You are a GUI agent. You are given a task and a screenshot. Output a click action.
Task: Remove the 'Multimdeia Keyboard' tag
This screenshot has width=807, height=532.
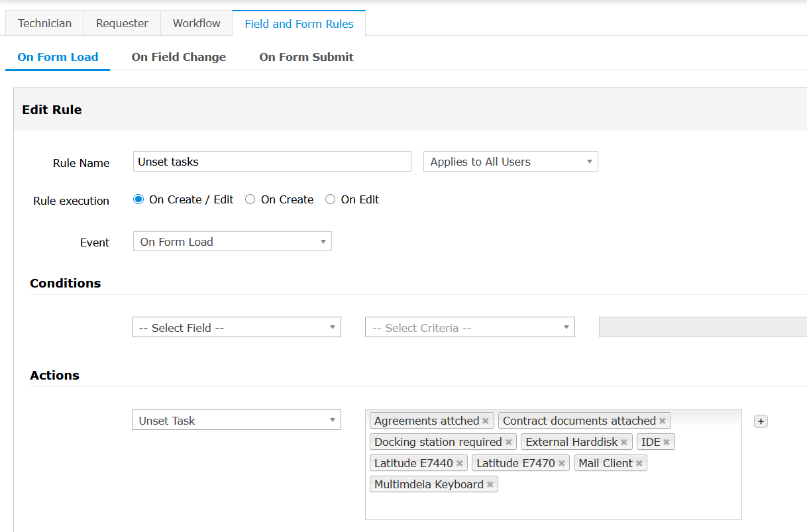pos(490,485)
